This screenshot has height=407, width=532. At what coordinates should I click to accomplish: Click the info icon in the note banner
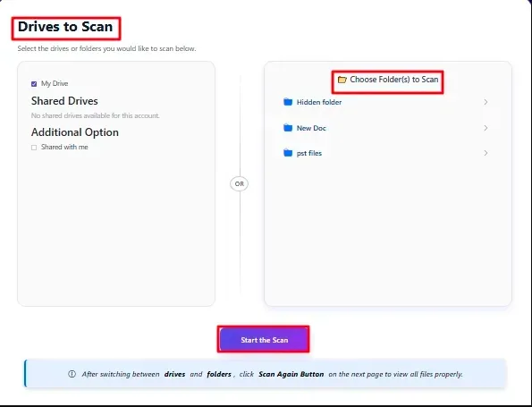(72, 374)
